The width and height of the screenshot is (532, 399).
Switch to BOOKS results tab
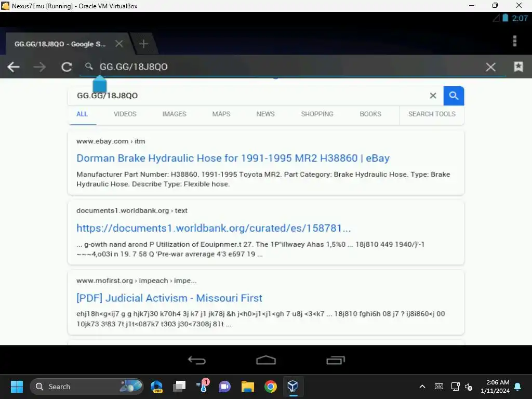coord(370,114)
